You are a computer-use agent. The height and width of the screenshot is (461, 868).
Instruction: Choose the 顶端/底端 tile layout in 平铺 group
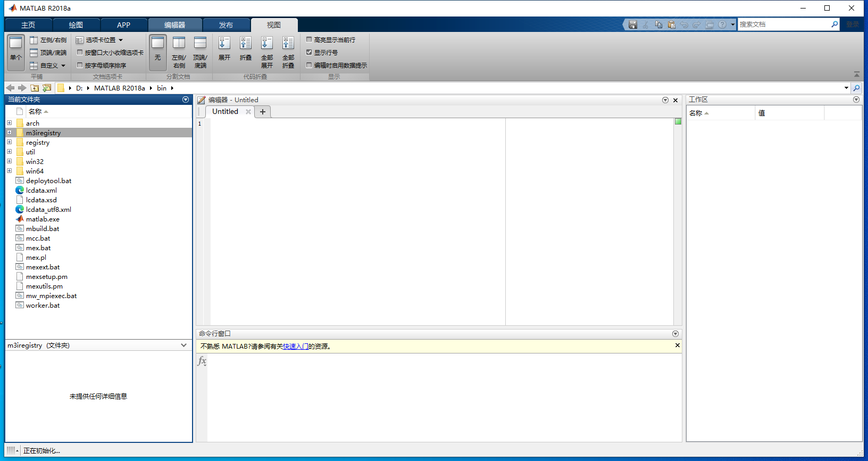[x=48, y=53]
